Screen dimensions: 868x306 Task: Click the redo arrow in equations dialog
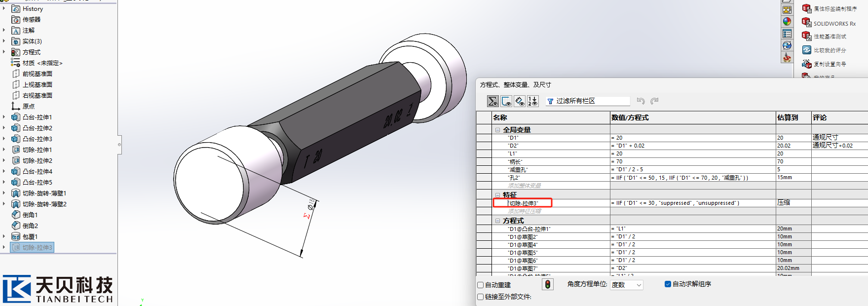point(654,101)
